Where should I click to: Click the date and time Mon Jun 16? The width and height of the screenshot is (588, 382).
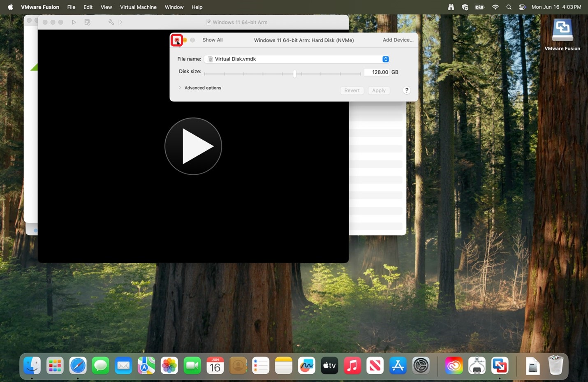click(x=556, y=7)
